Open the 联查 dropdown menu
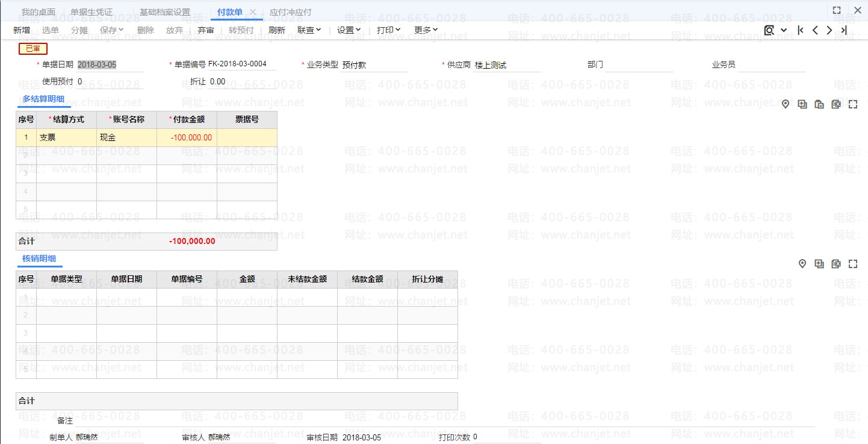 pyautogui.click(x=309, y=30)
